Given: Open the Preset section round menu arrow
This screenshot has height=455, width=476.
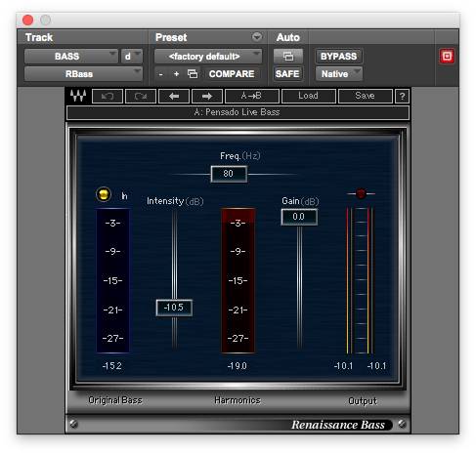Looking at the screenshot, I should click(257, 37).
